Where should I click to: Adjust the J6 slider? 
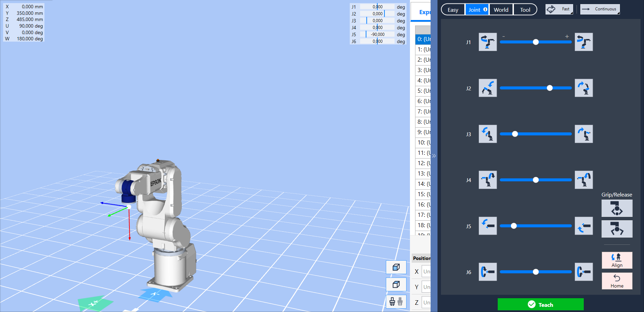click(536, 272)
